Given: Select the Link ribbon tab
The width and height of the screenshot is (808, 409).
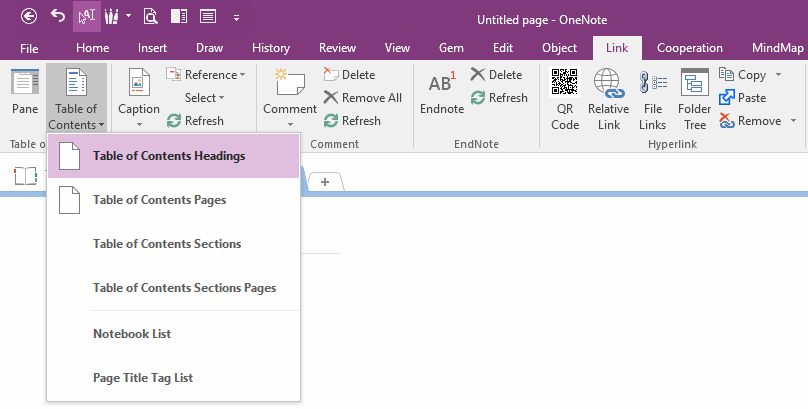Looking at the screenshot, I should point(617,48).
